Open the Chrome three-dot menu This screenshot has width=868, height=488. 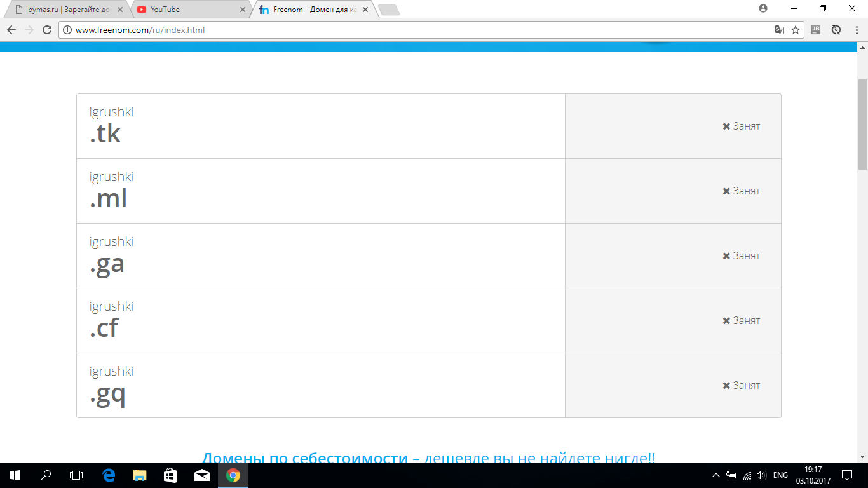point(855,30)
